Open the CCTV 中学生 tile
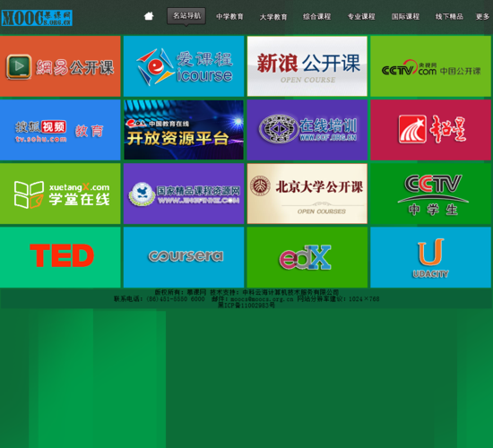The height and width of the screenshot is (448, 493). click(431, 194)
